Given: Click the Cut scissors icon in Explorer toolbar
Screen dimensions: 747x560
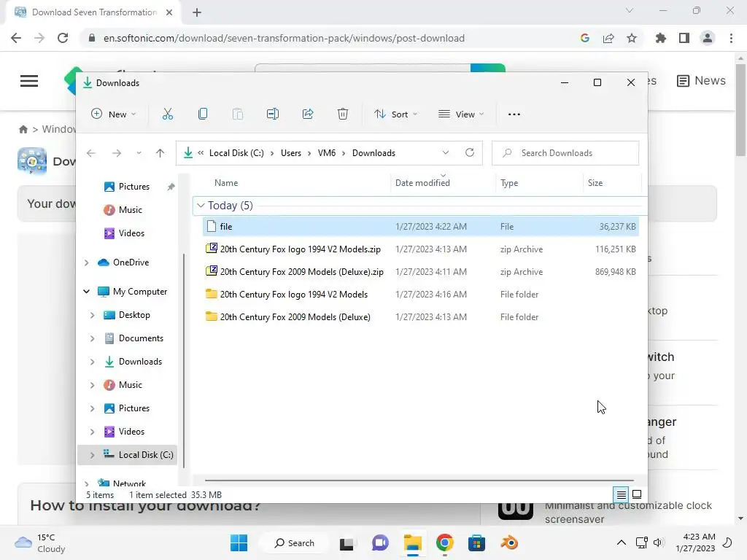Looking at the screenshot, I should [167, 114].
